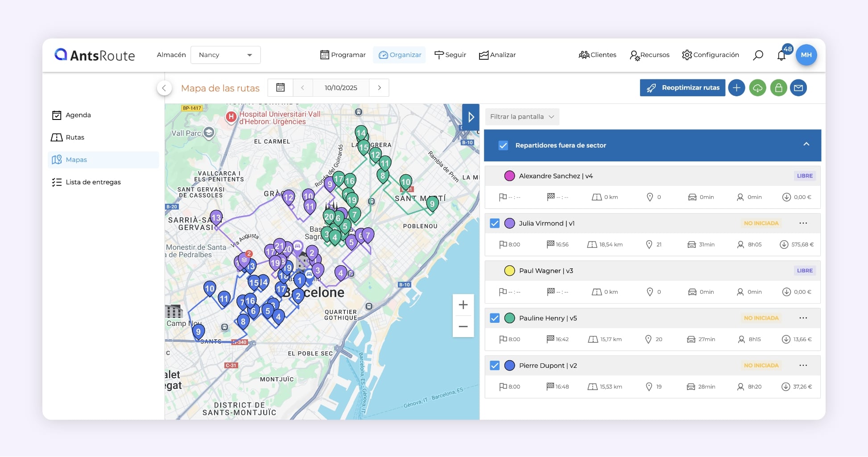Click the blue envelope mail icon
Image resolution: width=868 pixels, height=457 pixels.
pyautogui.click(x=798, y=88)
